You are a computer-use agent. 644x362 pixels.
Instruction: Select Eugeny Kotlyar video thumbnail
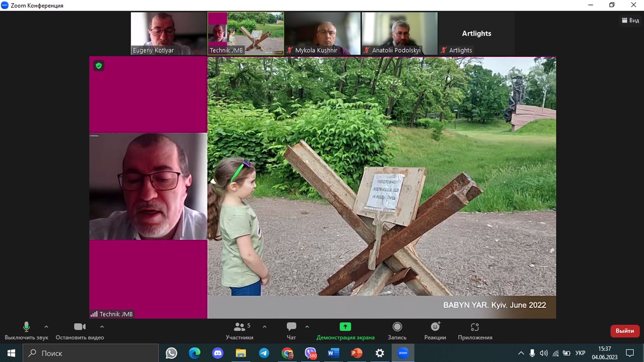coord(168,33)
